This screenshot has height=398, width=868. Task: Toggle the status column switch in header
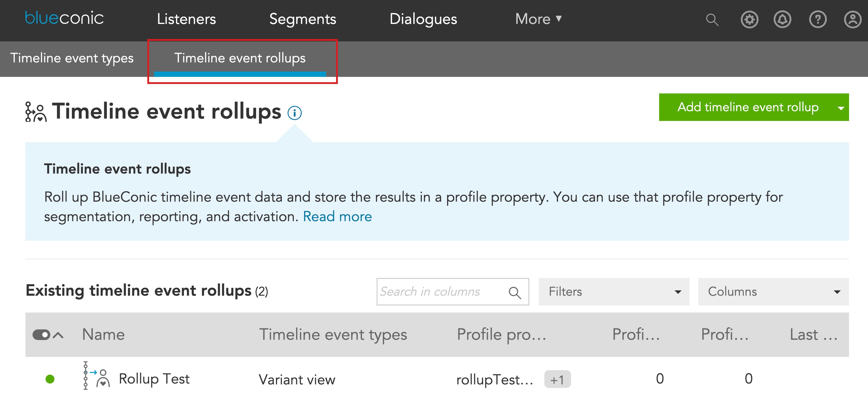tap(41, 335)
